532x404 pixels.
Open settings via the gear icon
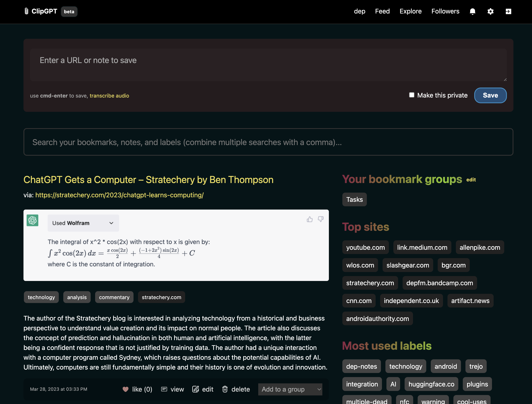pos(490,11)
